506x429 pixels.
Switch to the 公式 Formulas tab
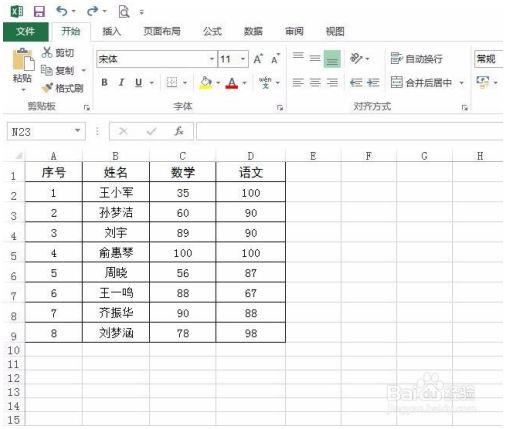[x=212, y=31]
